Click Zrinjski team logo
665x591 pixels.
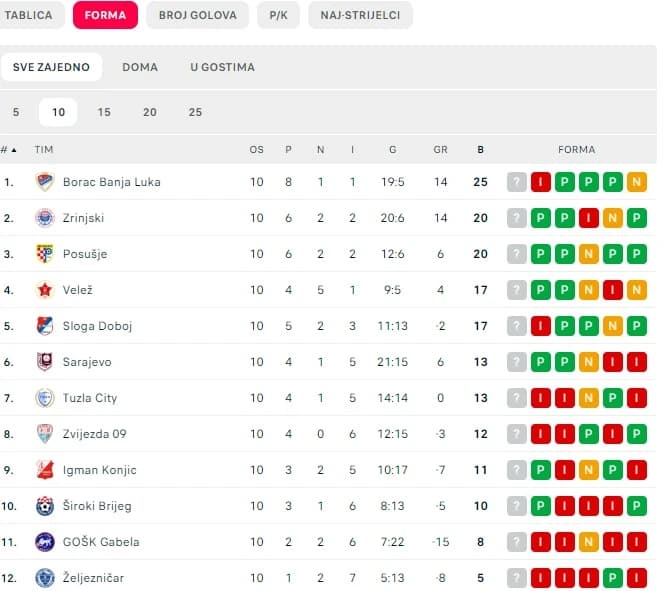[45, 218]
